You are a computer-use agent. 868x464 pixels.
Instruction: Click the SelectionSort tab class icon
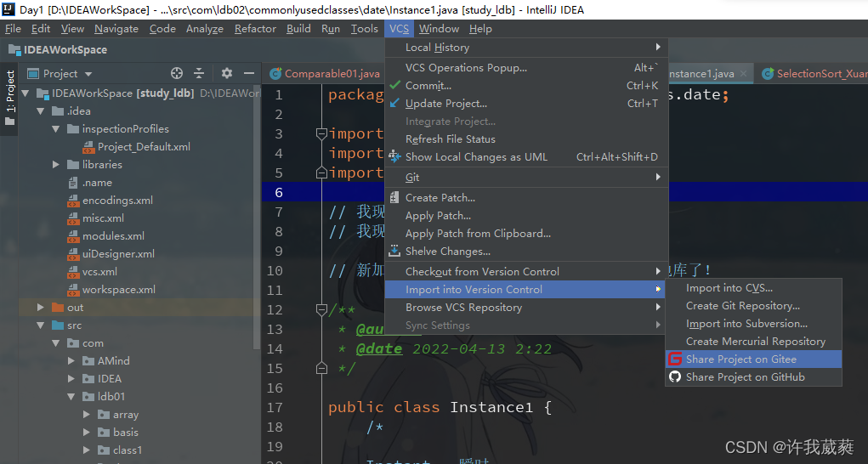pyautogui.click(x=767, y=74)
